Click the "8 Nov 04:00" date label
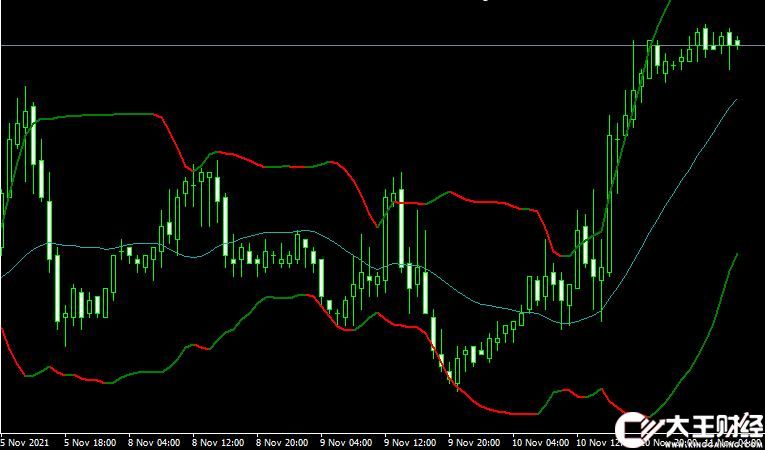 154,443
